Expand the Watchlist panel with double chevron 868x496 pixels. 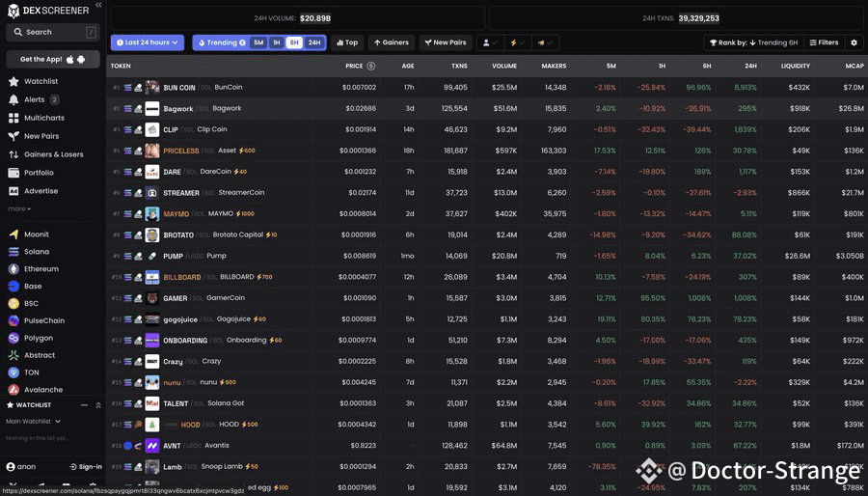click(x=98, y=405)
